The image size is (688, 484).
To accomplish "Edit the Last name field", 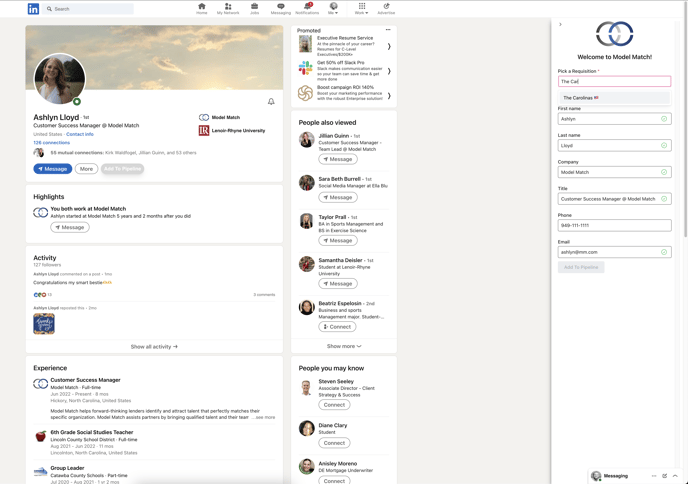I will [x=614, y=145].
